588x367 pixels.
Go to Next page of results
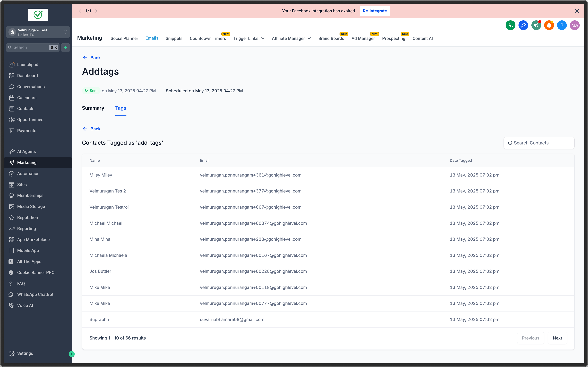coord(557,338)
